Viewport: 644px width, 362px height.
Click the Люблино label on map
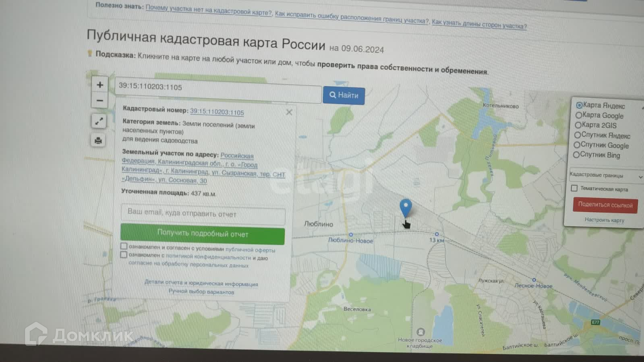[x=319, y=224]
